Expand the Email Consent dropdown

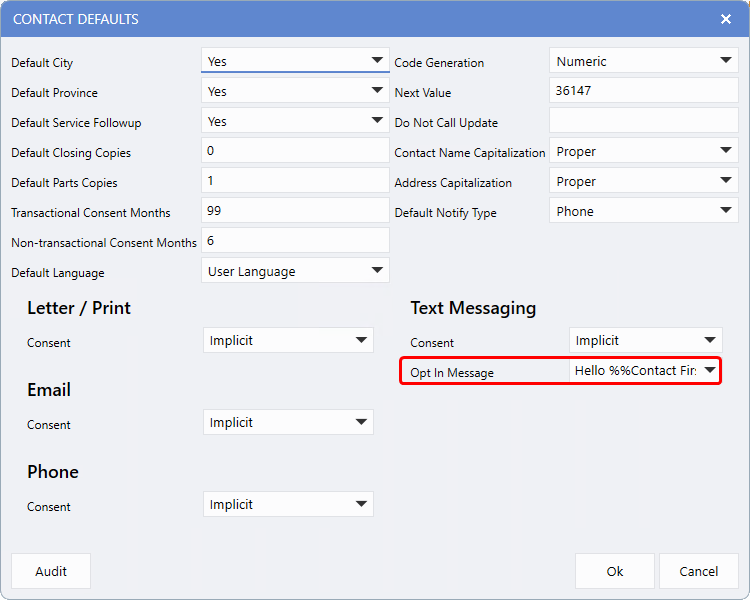tap(288, 423)
